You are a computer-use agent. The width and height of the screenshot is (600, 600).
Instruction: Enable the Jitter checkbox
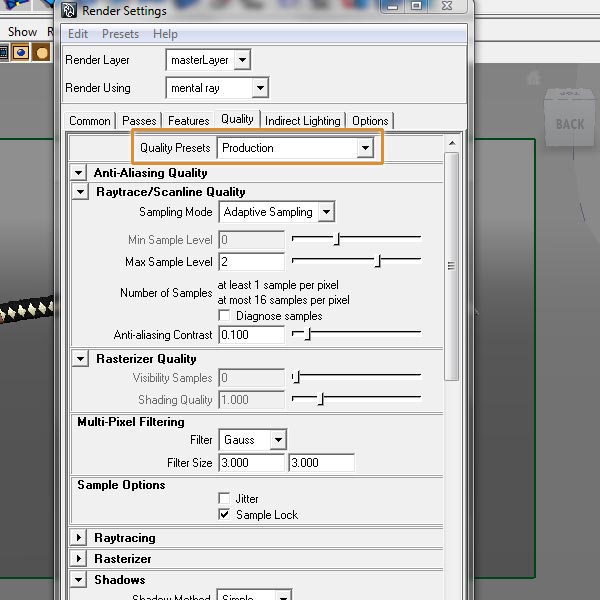(x=224, y=498)
